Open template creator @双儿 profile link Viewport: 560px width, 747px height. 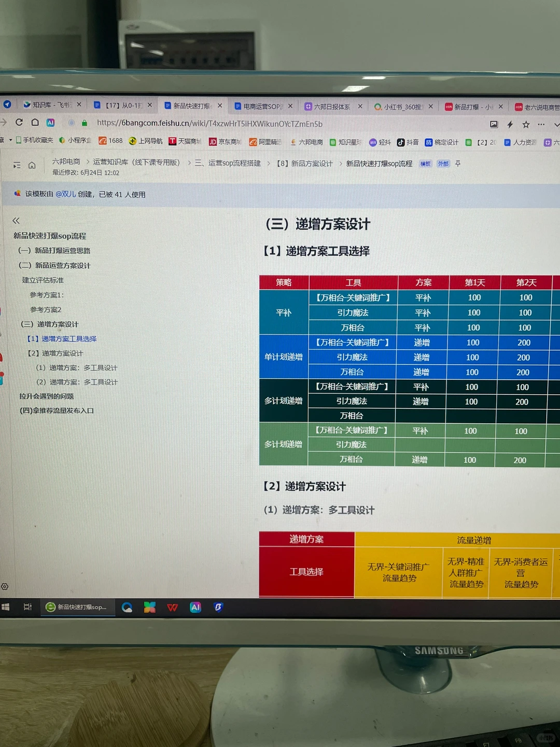(x=67, y=194)
